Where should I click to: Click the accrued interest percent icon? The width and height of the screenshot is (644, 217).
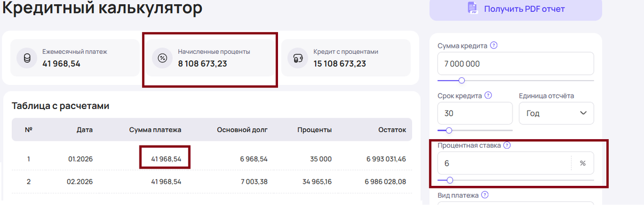point(162,58)
